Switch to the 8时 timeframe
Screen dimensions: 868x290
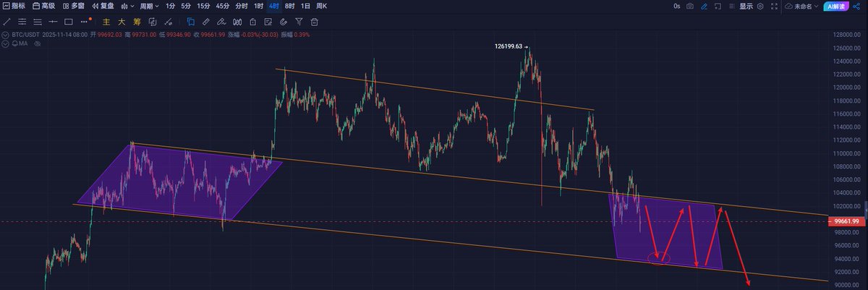point(289,6)
